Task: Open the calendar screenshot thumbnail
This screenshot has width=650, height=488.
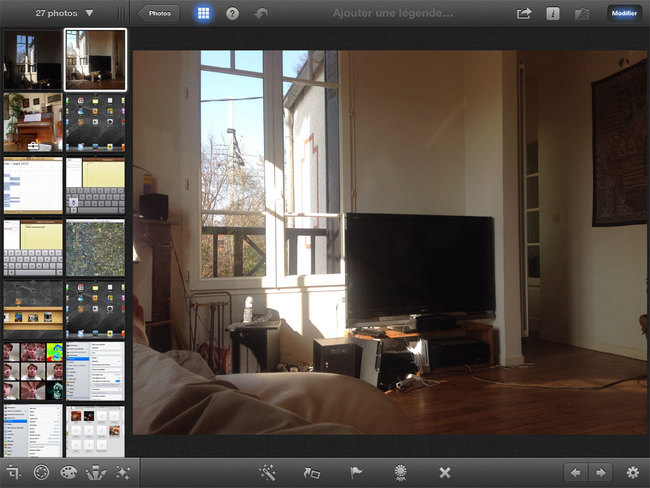Action: (33, 185)
